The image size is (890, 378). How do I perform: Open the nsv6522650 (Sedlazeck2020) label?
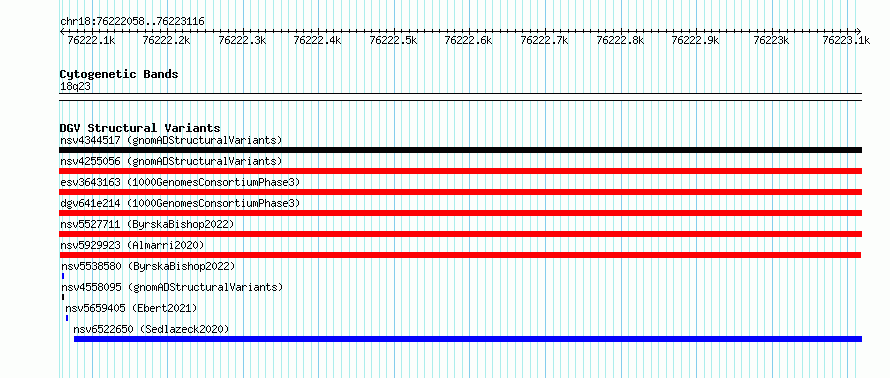(x=151, y=329)
